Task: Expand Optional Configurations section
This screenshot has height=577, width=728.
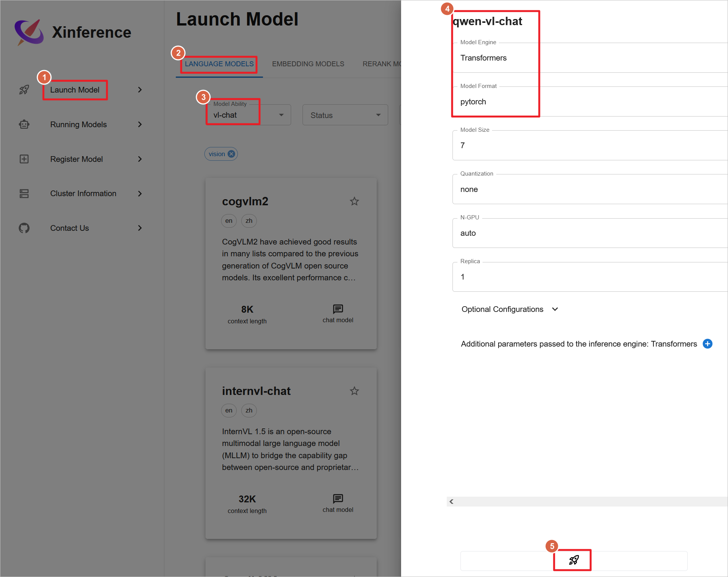Action: click(510, 309)
